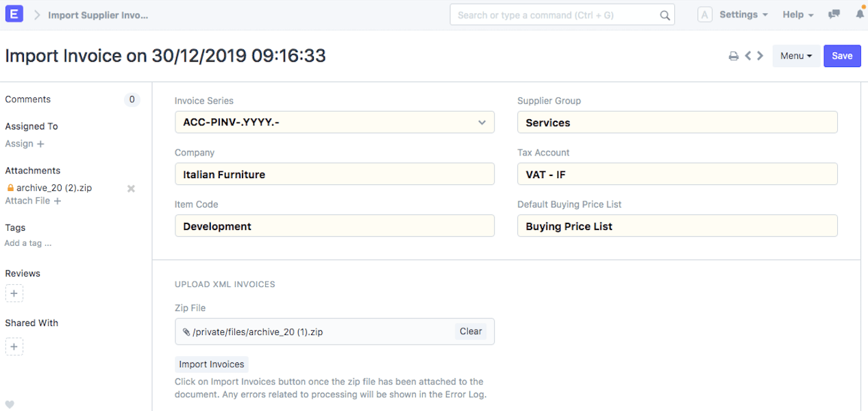Click plus under Shared With
The image size is (868, 411).
(14, 347)
